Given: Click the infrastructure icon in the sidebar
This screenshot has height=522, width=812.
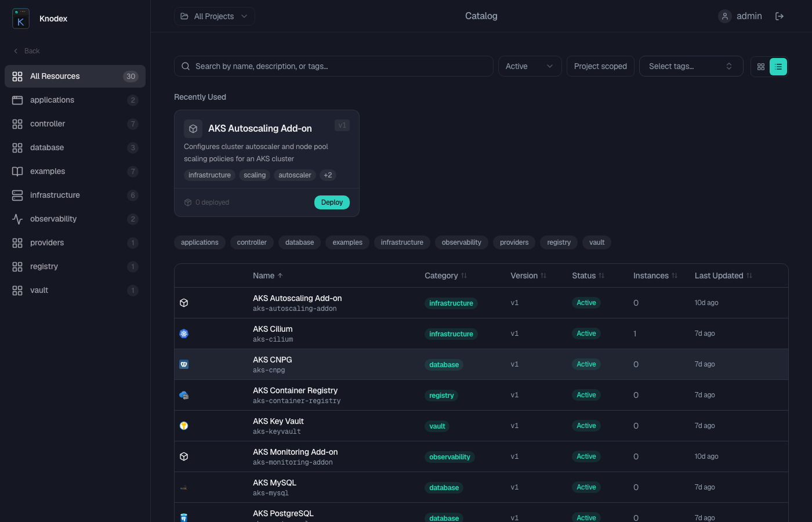Looking at the screenshot, I should [17, 195].
